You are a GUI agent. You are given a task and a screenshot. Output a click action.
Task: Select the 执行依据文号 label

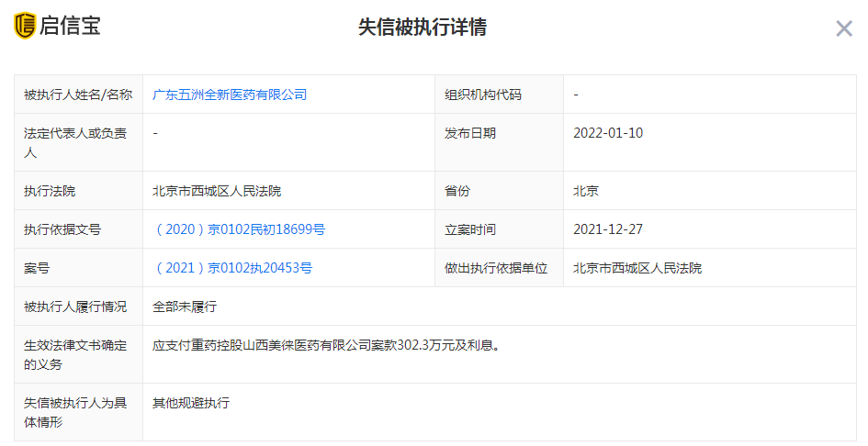point(62,229)
